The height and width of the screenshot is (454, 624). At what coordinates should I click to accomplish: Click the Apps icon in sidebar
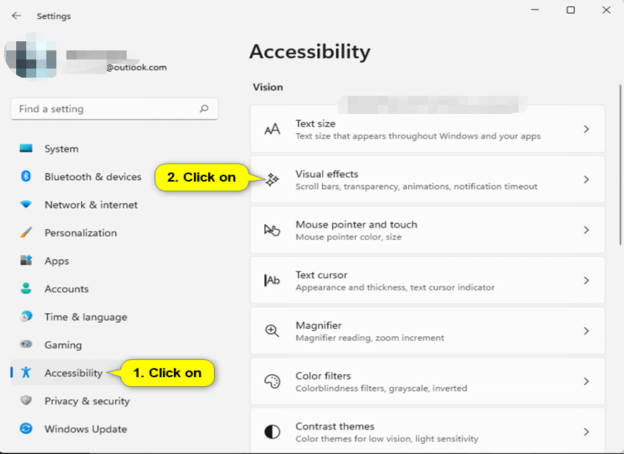point(26,260)
